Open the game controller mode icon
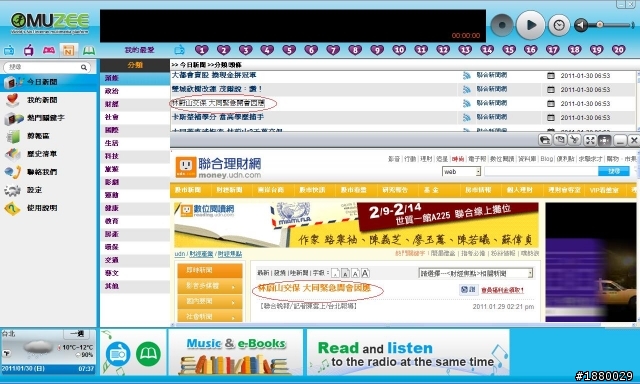The height and width of the screenshot is (384, 640). [x=49, y=50]
